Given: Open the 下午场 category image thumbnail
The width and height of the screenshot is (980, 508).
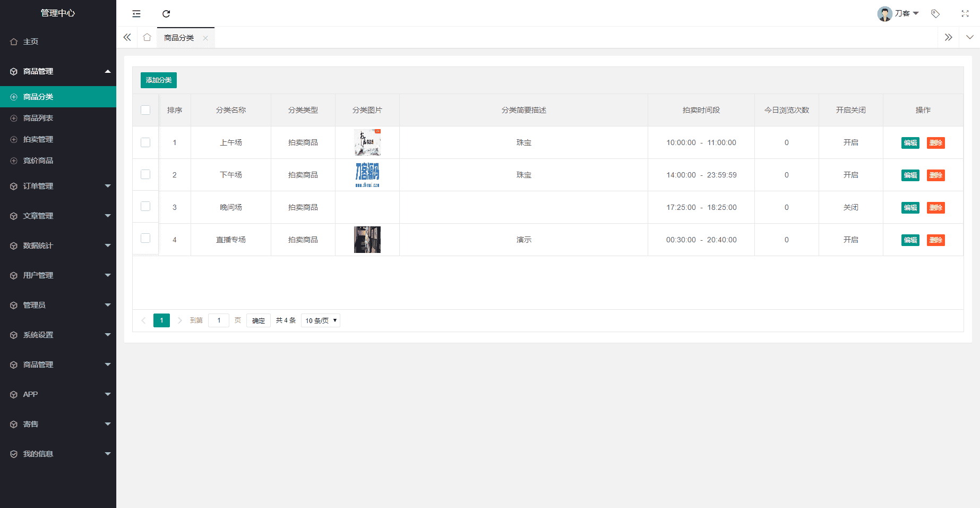Looking at the screenshot, I should (x=367, y=175).
